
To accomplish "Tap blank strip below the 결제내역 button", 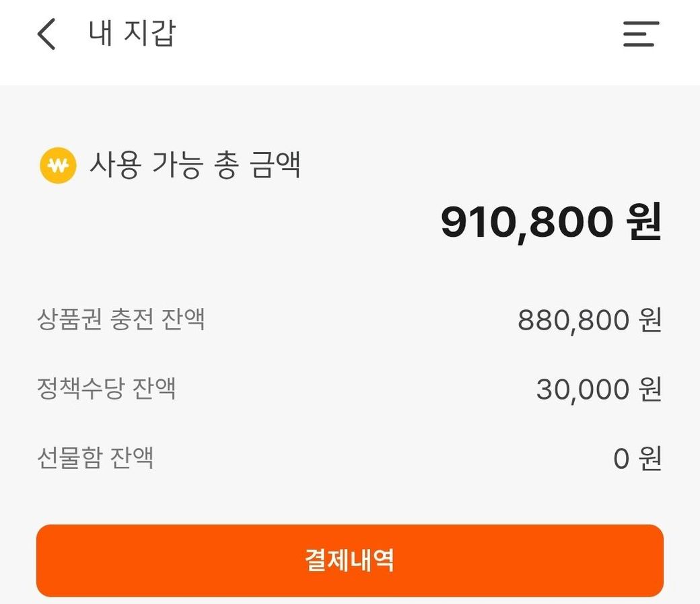I will [x=350, y=601].
